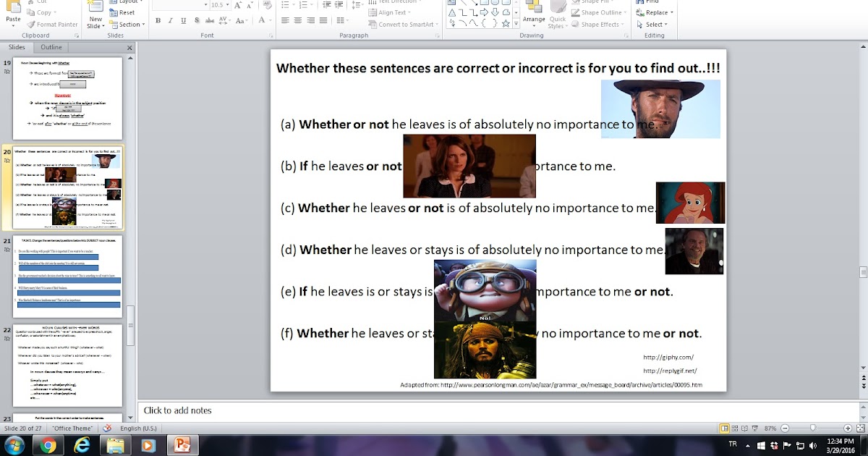
Task: Open the Section dropdown
Action: 127,24
